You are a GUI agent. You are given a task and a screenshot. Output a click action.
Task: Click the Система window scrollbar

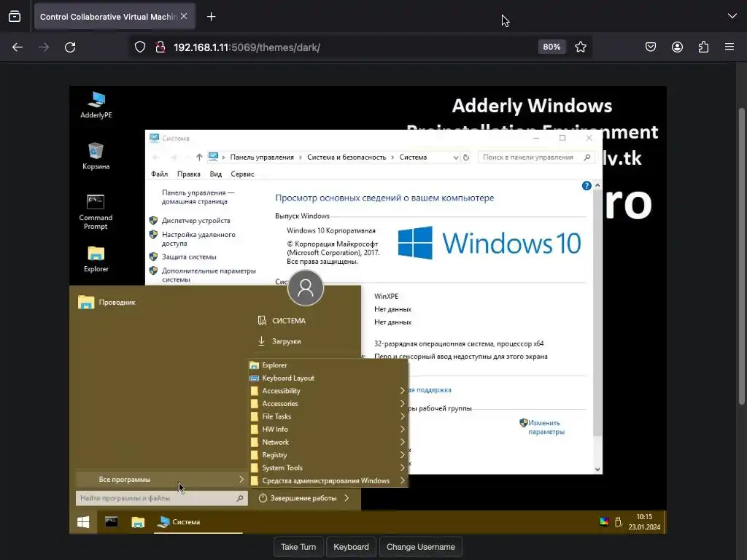click(x=597, y=312)
